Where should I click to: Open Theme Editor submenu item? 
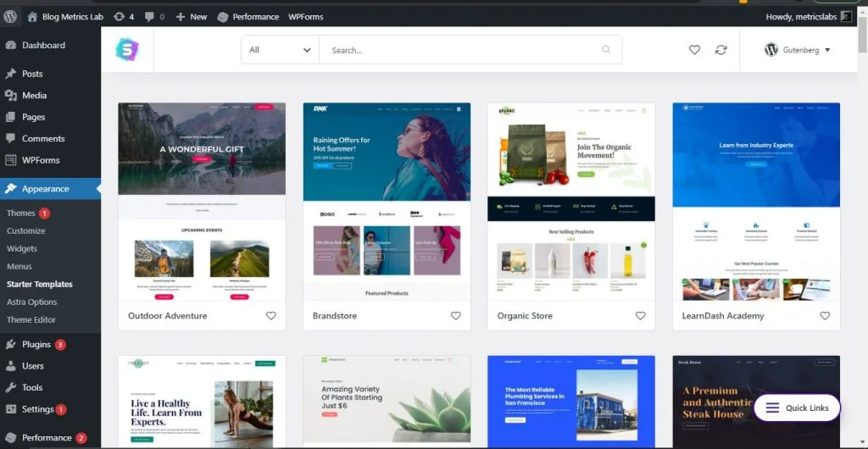pos(31,319)
